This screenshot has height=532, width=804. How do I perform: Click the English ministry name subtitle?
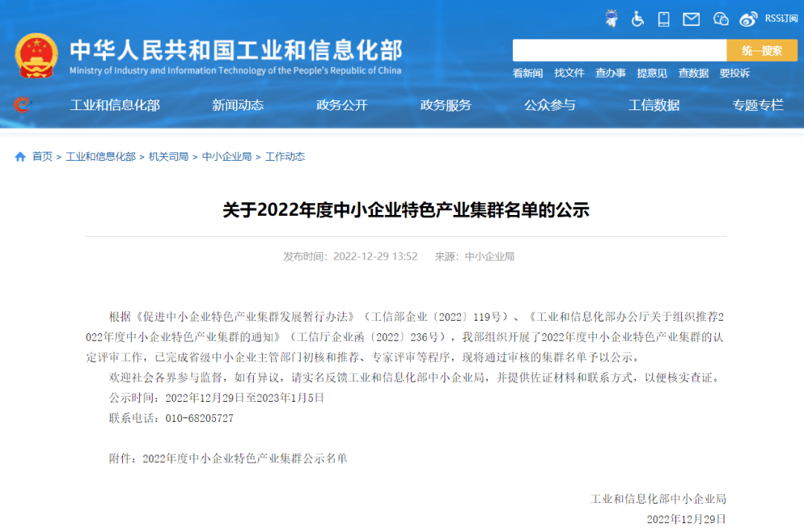[235, 70]
